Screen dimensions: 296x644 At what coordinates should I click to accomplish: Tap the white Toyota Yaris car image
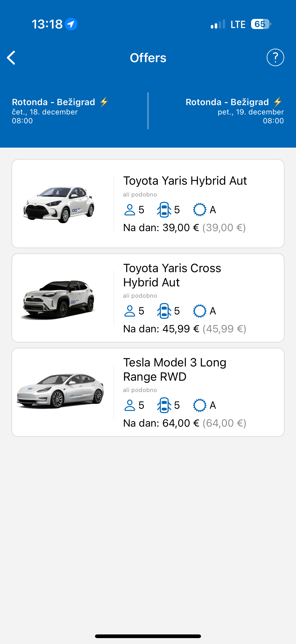59,204
